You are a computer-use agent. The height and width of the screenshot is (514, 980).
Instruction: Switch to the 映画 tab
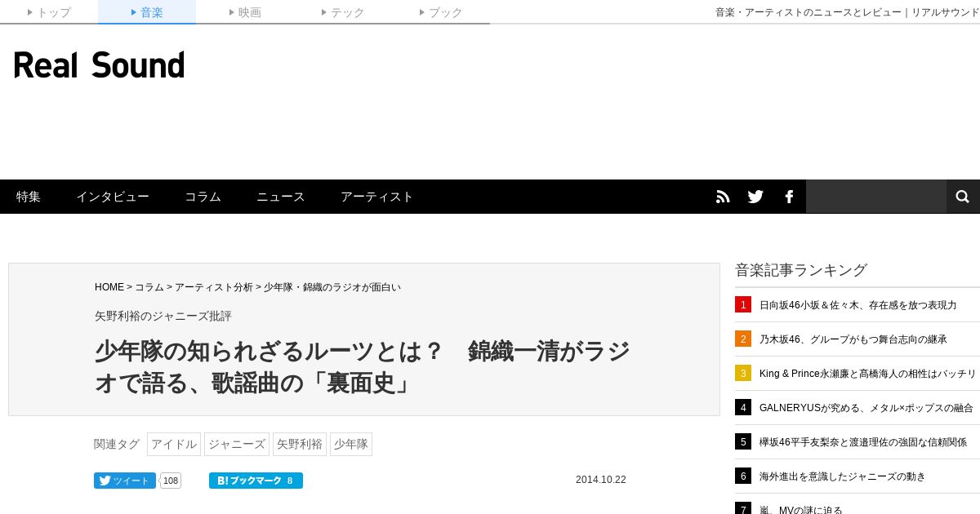(x=245, y=12)
